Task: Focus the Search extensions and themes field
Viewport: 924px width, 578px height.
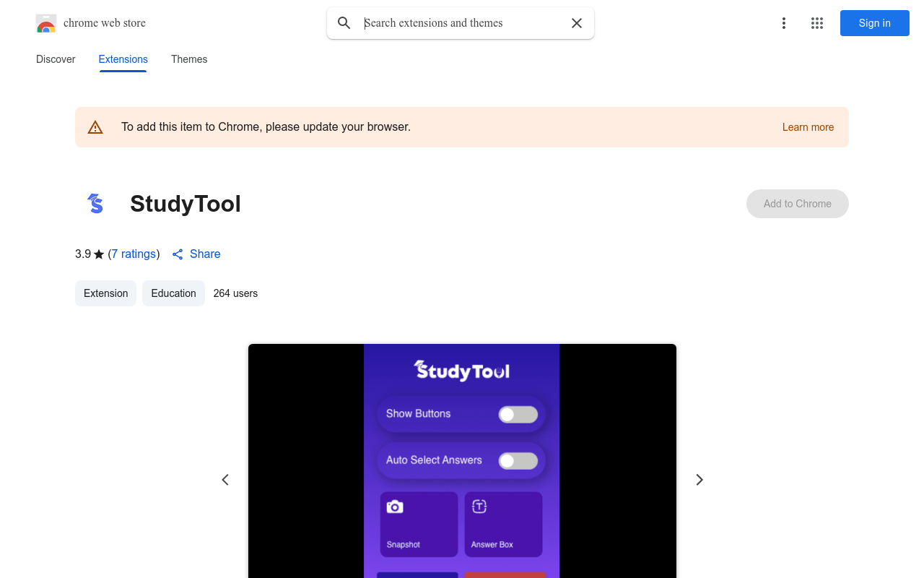Action: pyautogui.click(x=462, y=23)
